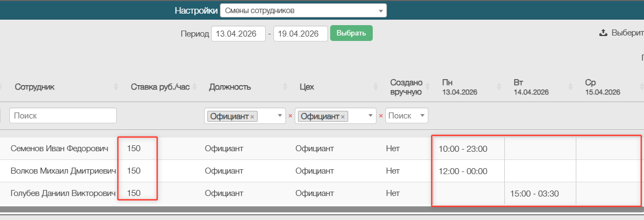Viewport: 644px width, 220px height.
Task: Sort by Пн 13.04.2026 column arrows
Action: point(499,87)
